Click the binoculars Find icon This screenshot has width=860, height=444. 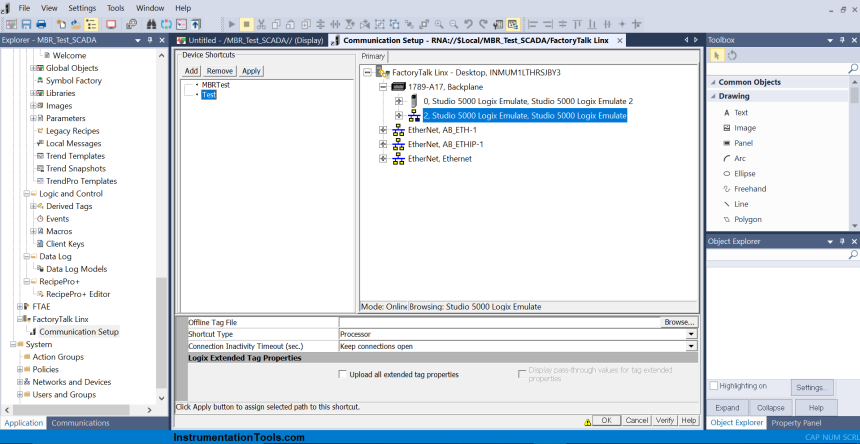[153, 24]
